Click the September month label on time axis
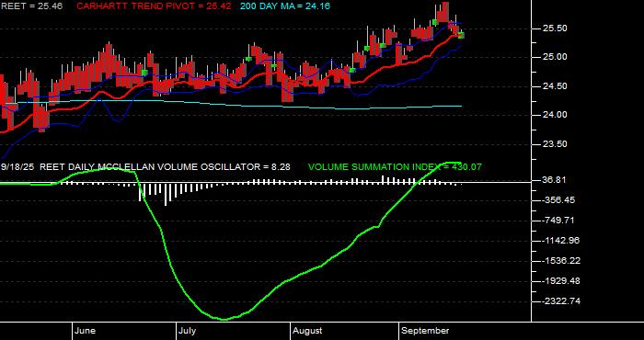 tap(425, 331)
